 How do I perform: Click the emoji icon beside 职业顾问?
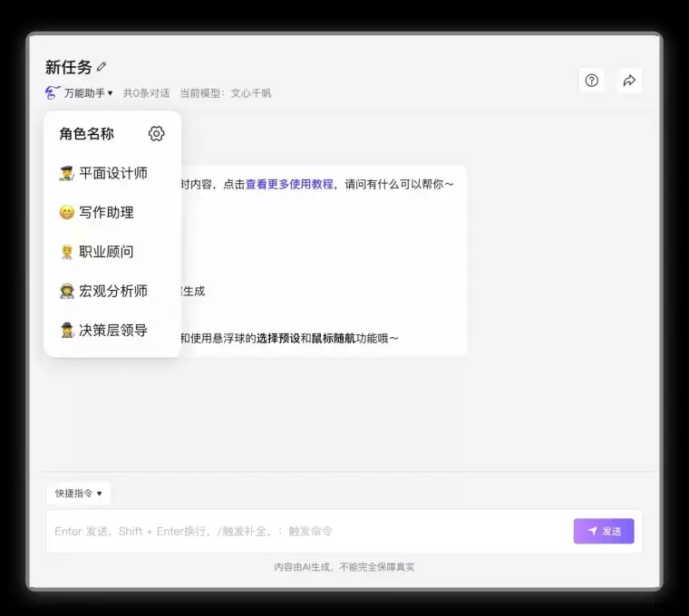[66, 252]
